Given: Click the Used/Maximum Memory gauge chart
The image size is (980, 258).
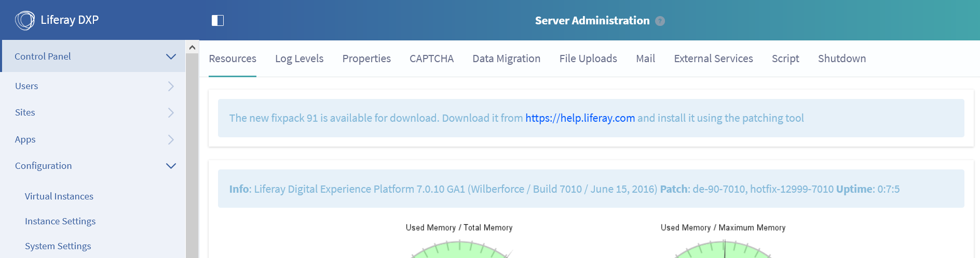Looking at the screenshot, I should tap(724, 249).
